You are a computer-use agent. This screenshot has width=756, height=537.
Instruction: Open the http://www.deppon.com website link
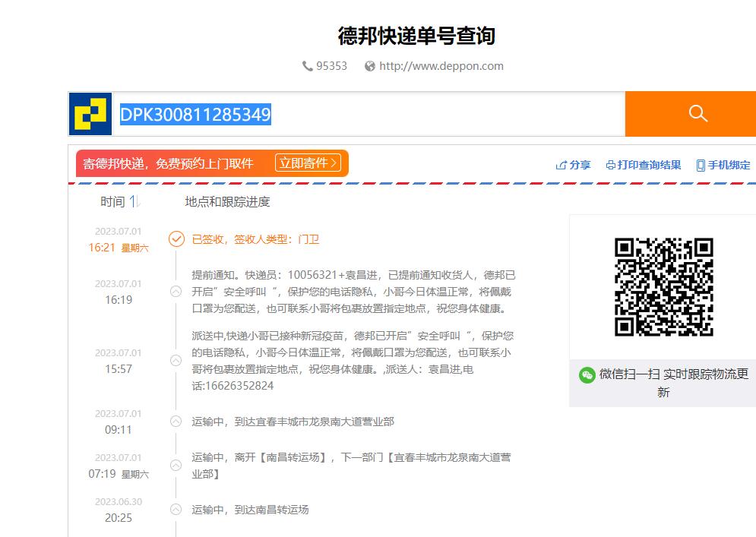[x=441, y=66]
